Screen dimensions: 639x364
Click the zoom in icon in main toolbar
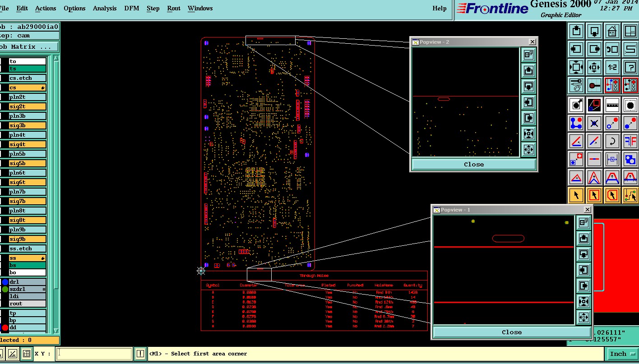point(576,67)
